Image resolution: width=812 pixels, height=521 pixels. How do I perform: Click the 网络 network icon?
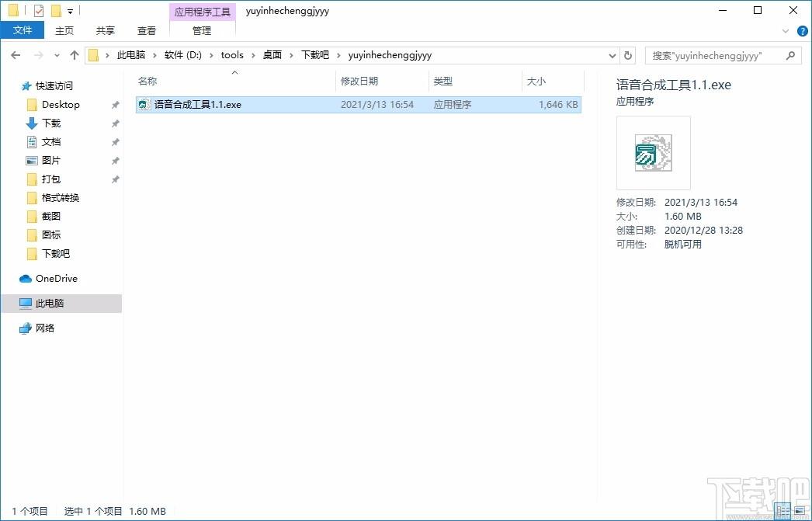(26, 328)
